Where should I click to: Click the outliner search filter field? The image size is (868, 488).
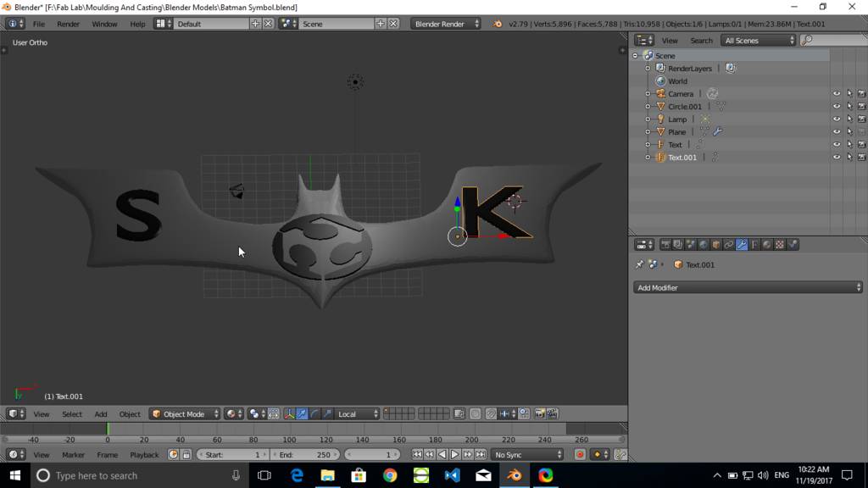pos(835,41)
